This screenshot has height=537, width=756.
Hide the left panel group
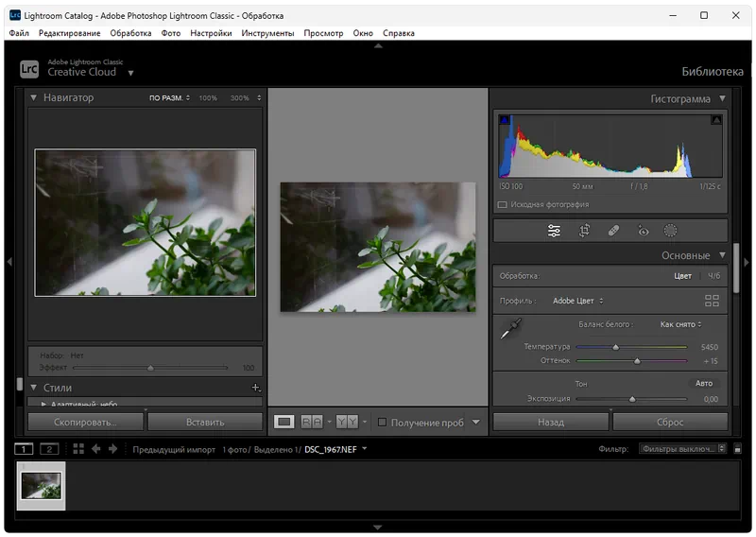[9, 262]
